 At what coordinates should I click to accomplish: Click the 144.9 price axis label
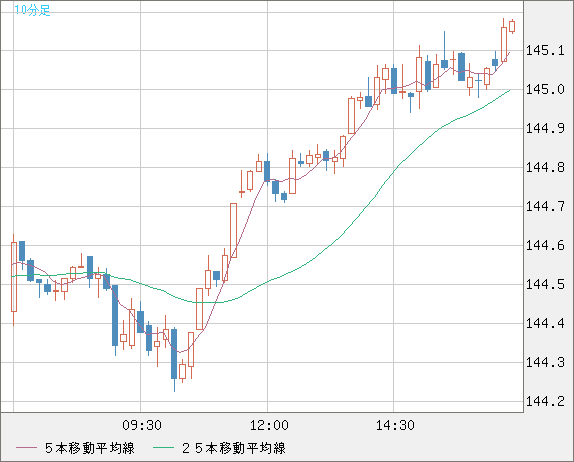pos(545,128)
